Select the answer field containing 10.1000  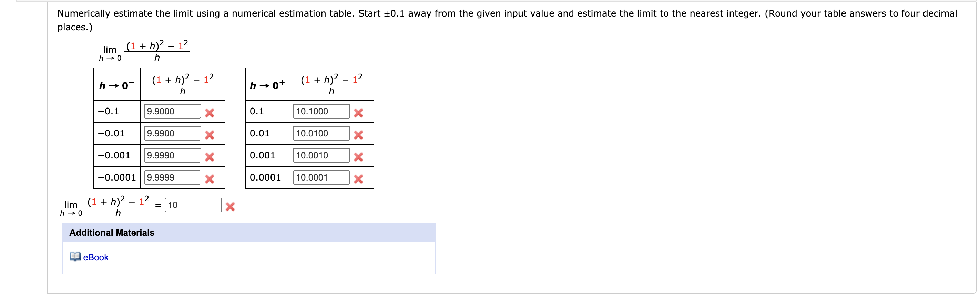coord(321,111)
